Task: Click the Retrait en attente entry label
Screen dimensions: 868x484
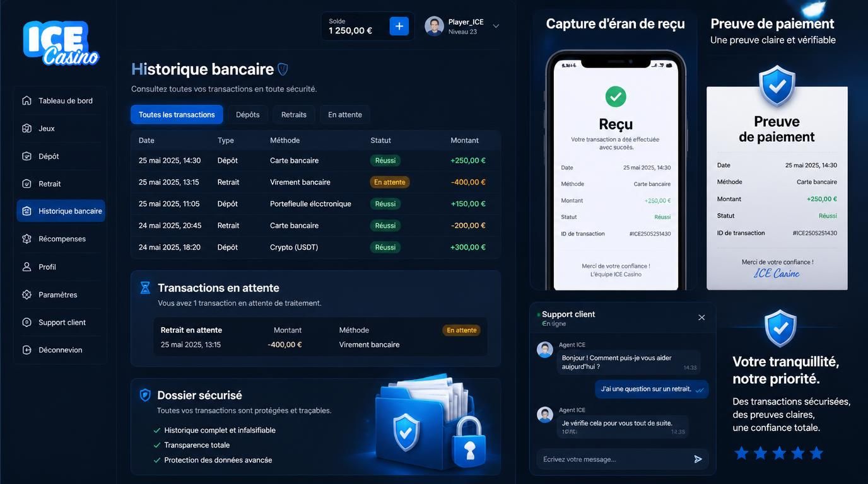Action: tap(191, 330)
